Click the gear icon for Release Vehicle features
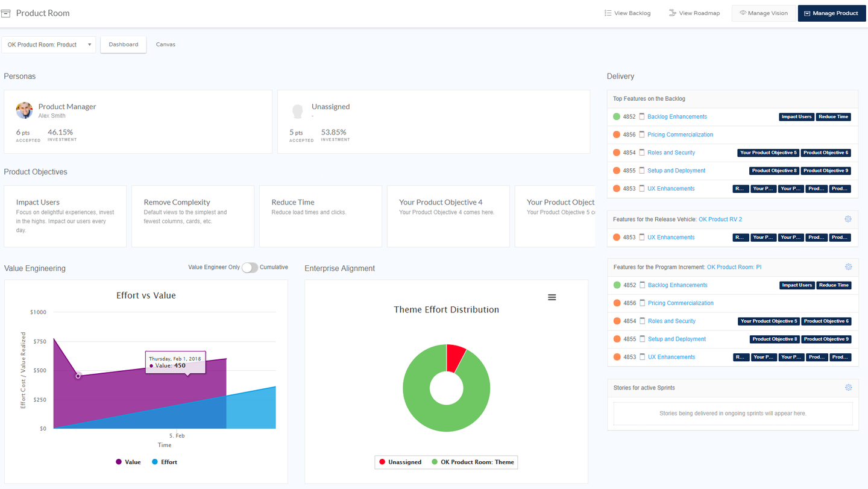The height and width of the screenshot is (489, 868). [x=848, y=219]
